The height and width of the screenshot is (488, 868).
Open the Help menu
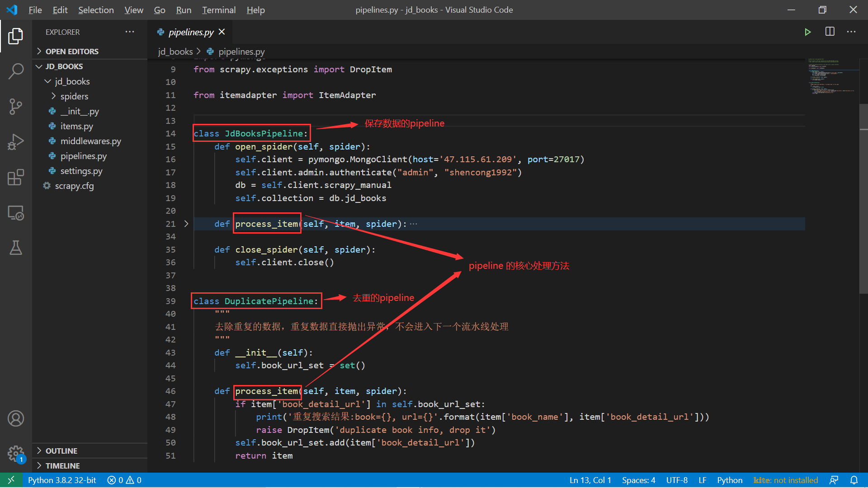pyautogui.click(x=255, y=9)
